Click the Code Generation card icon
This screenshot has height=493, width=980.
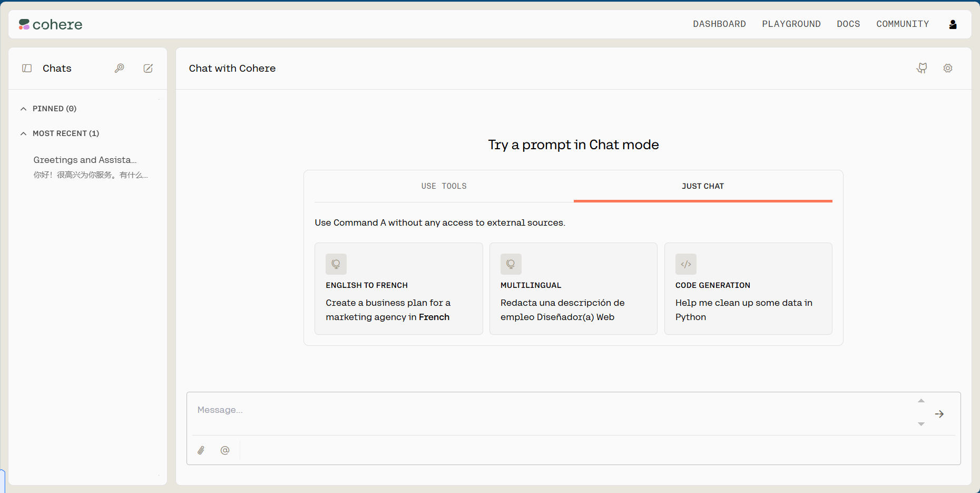pyautogui.click(x=686, y=264)
